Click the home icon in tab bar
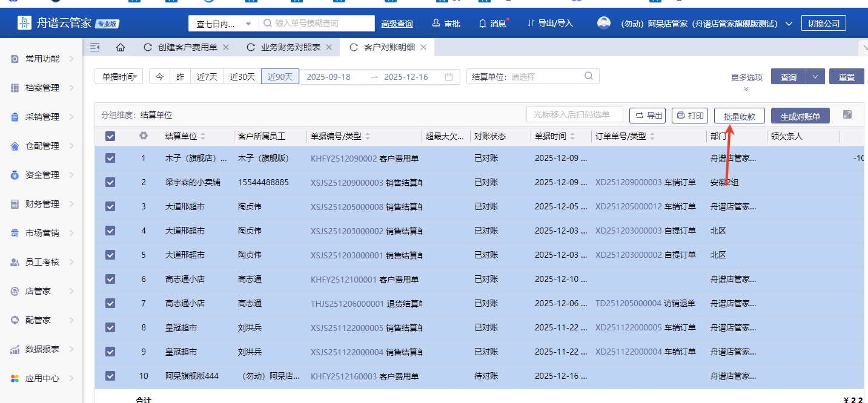Viewport: 868px width, 403px height. tap(121, 47)
